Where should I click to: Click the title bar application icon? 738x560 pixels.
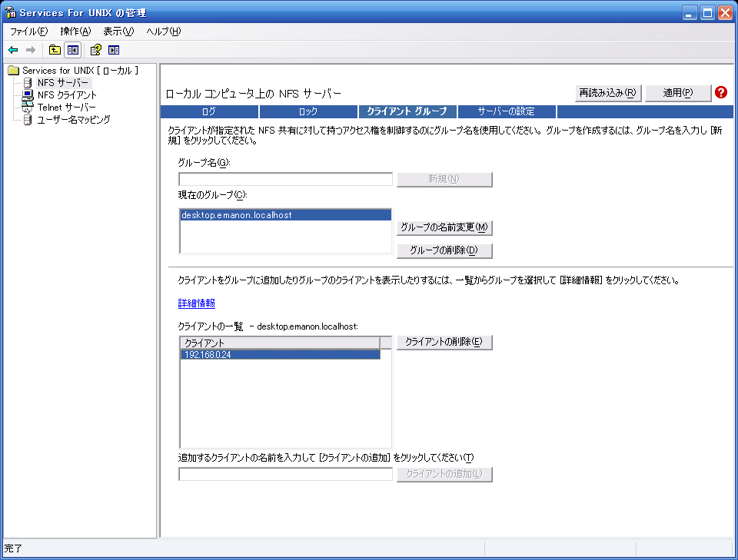pos(10,12)
